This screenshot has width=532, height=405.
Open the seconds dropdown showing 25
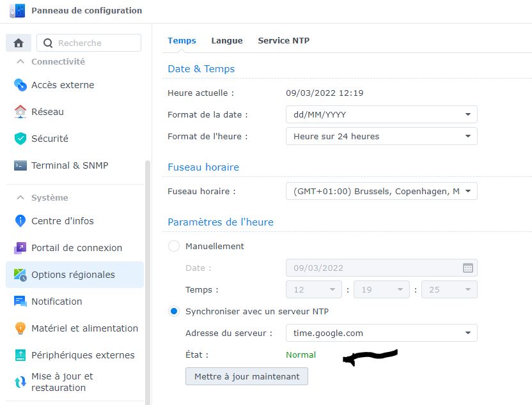[450, 289]
